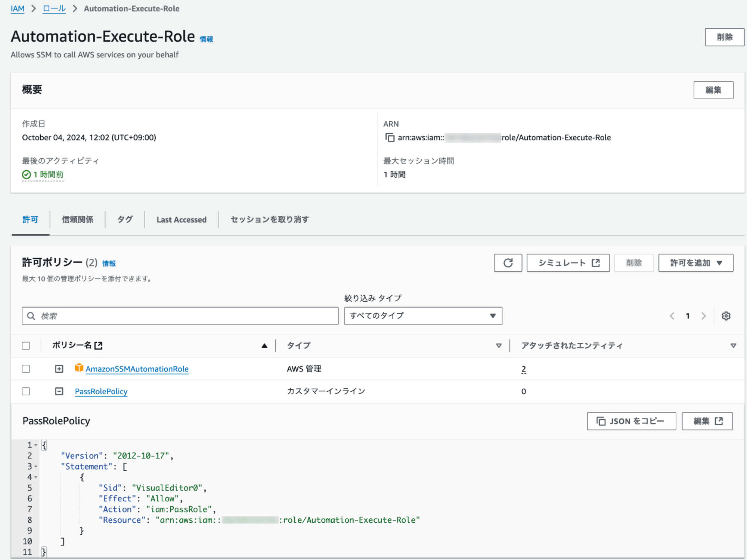747x560 pixels.
Task: Click the October 04, 2024 creation date
Action: [x=89, y=137]
